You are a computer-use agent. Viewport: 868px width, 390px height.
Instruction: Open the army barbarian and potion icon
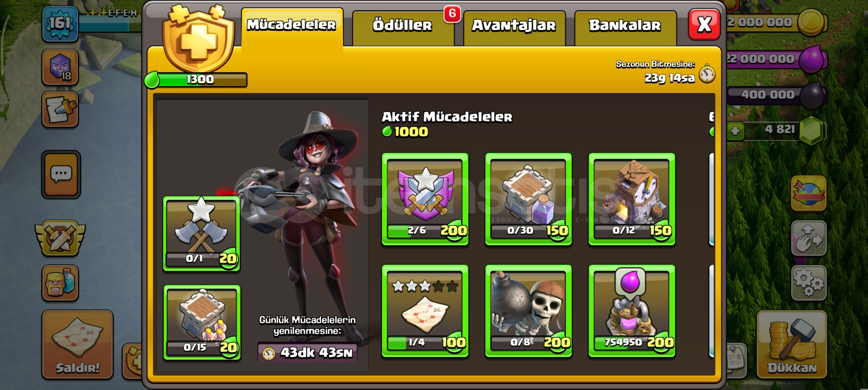(60, 283)
